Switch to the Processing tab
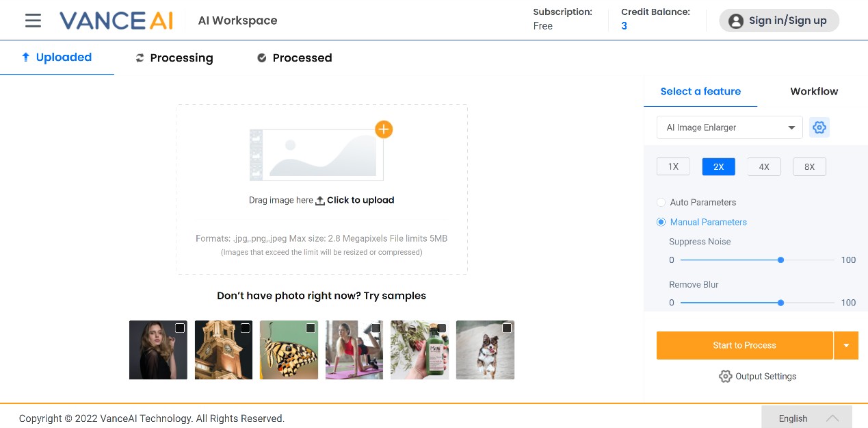This screenshot has width=868, height=428. coord(174,58)
